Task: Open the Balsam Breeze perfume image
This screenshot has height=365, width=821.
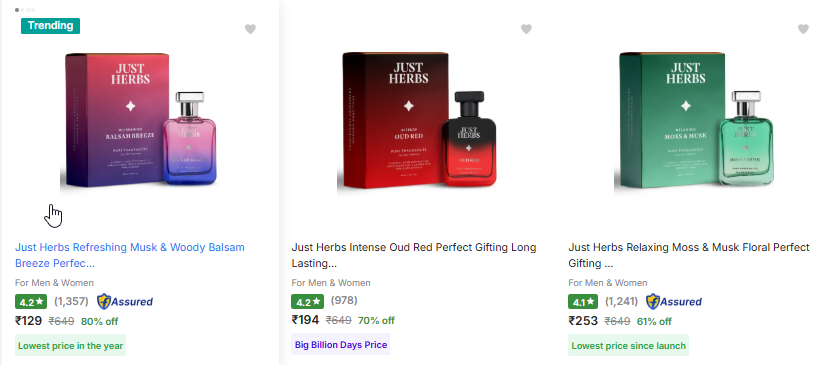Action: (x=139, y=120)
